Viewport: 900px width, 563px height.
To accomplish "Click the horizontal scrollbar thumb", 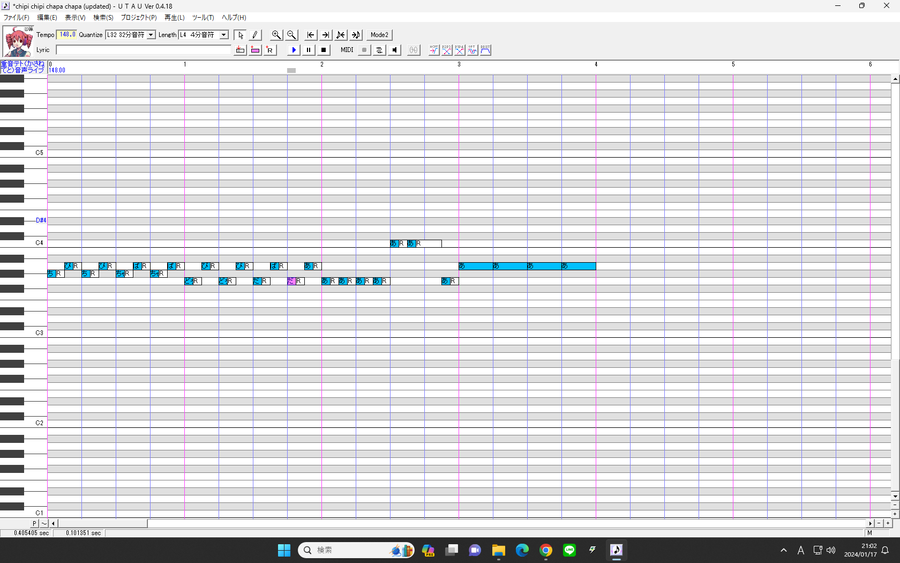I will pos(102,523).
